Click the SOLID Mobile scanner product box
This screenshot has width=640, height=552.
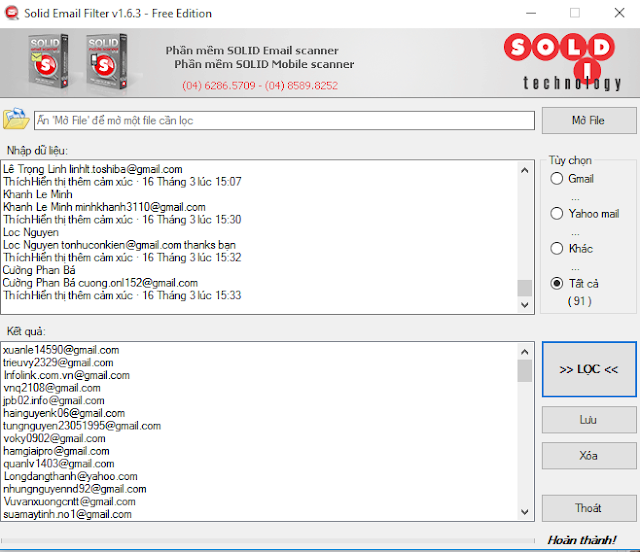tap(107, 61)
